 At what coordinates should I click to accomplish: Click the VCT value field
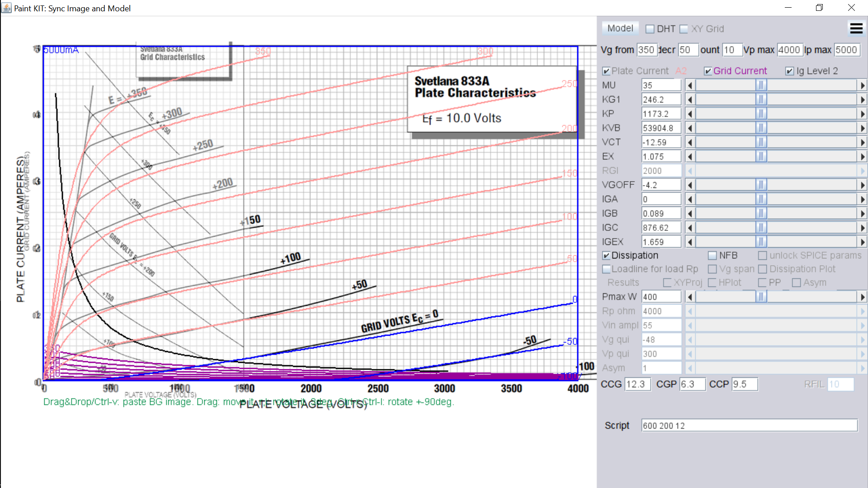point(661,142)
